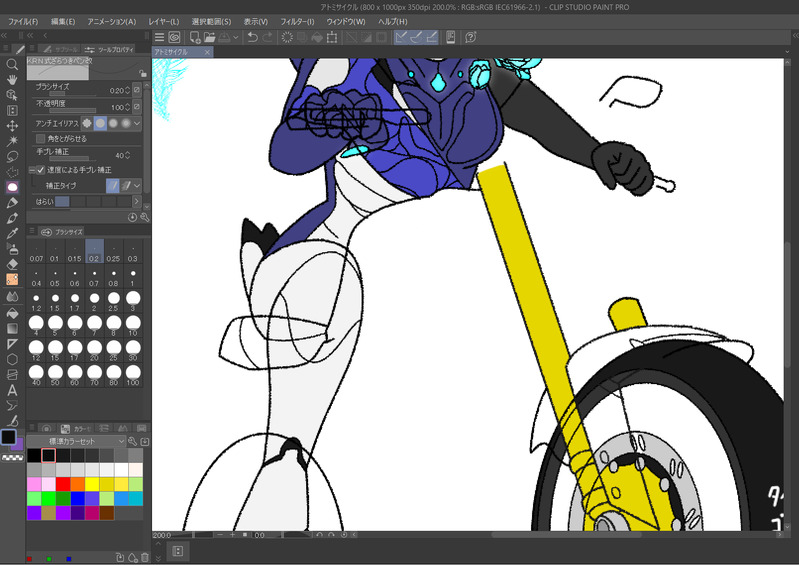799x565 pixels.
Task: Expand the 補正タイプ options chevron
Action: tap(137, 186)
